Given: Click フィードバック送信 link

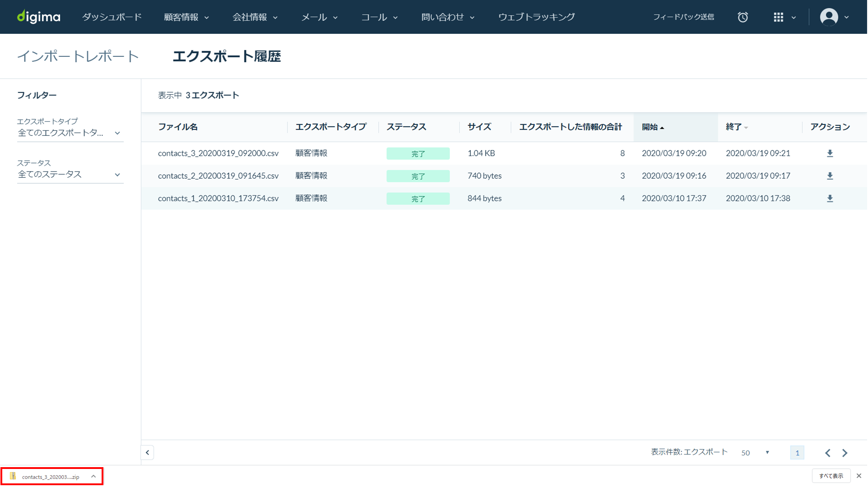Looking at the screenshot, I should tap(683, 17).
